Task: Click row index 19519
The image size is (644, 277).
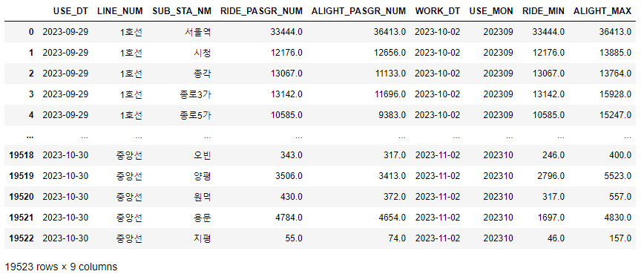Action: pyautogui.click(x=22, y=176)
